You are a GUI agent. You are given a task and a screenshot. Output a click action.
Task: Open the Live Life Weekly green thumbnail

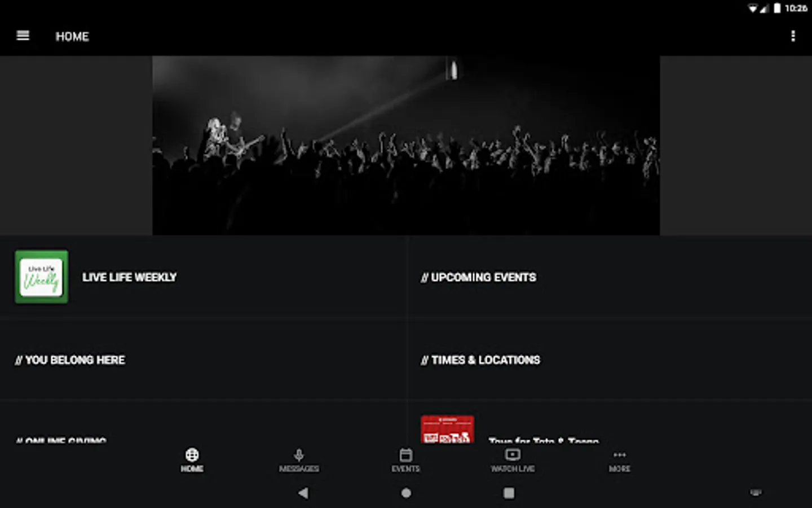(x=42, y=277)
